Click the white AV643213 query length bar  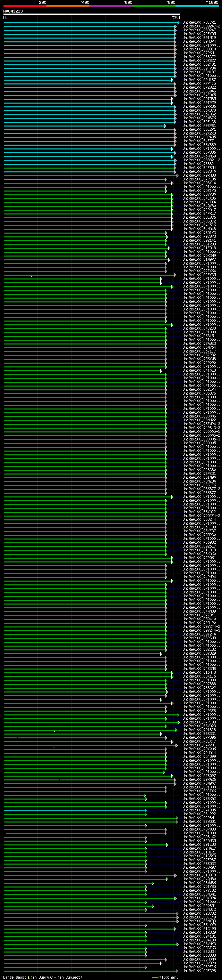pyautogui.click(x=92, y=15)
